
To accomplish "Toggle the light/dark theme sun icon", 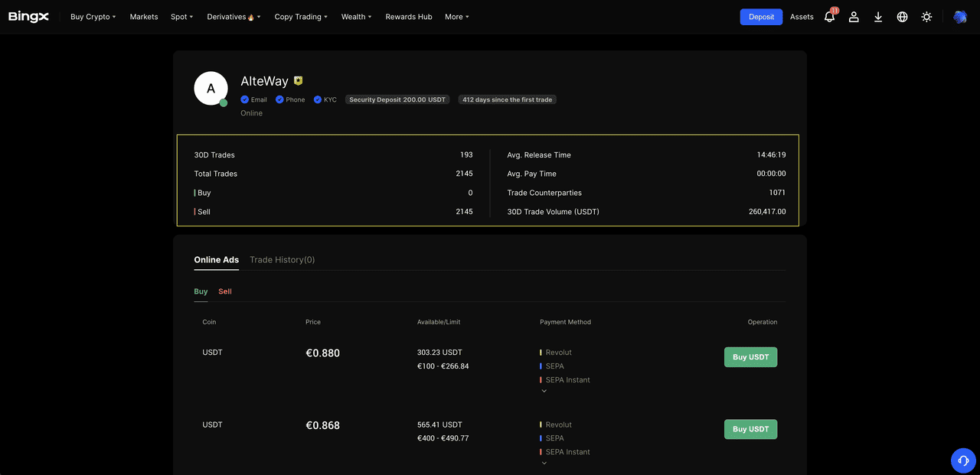I will pos(926,17).
